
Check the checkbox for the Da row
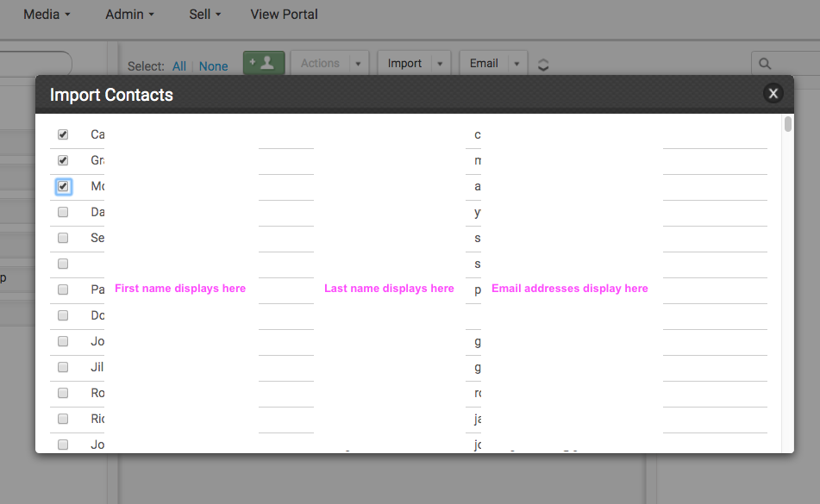[x=63, y=212]
